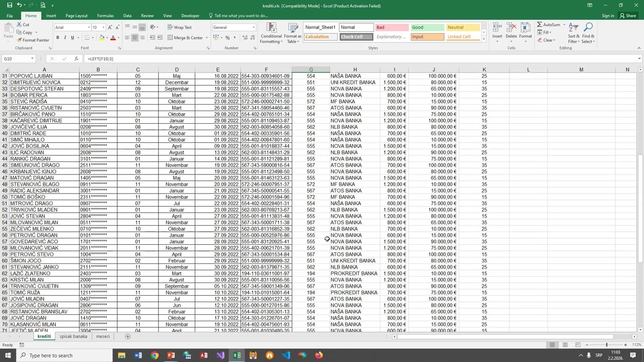
Task: Toggle Underline formatting
Action: [x=72, y=38]
